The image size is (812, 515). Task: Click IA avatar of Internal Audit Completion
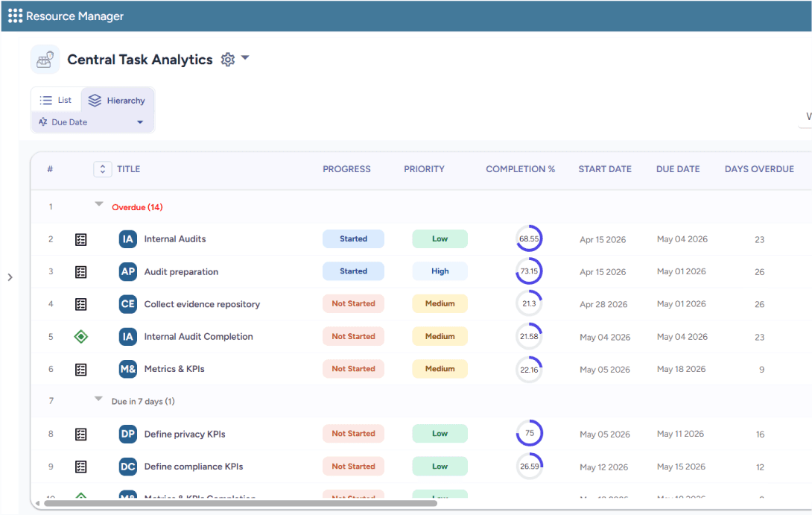pos(128,337)
